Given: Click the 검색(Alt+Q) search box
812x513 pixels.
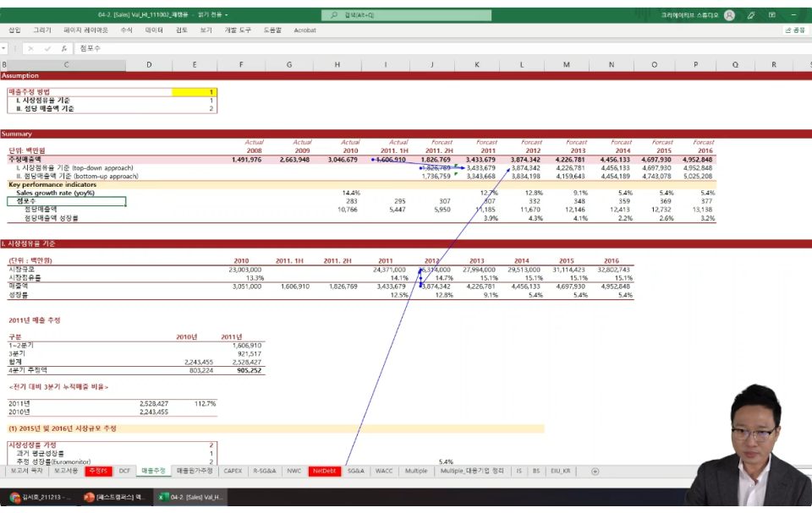Looking at the screenshot, I should click(407, 15).
